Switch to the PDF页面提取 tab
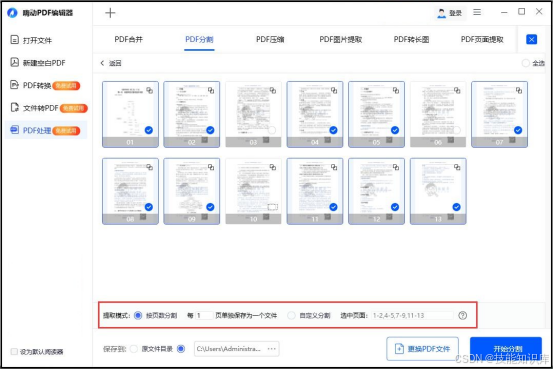The height and width of the screenshot is (370, 553). 482,39
